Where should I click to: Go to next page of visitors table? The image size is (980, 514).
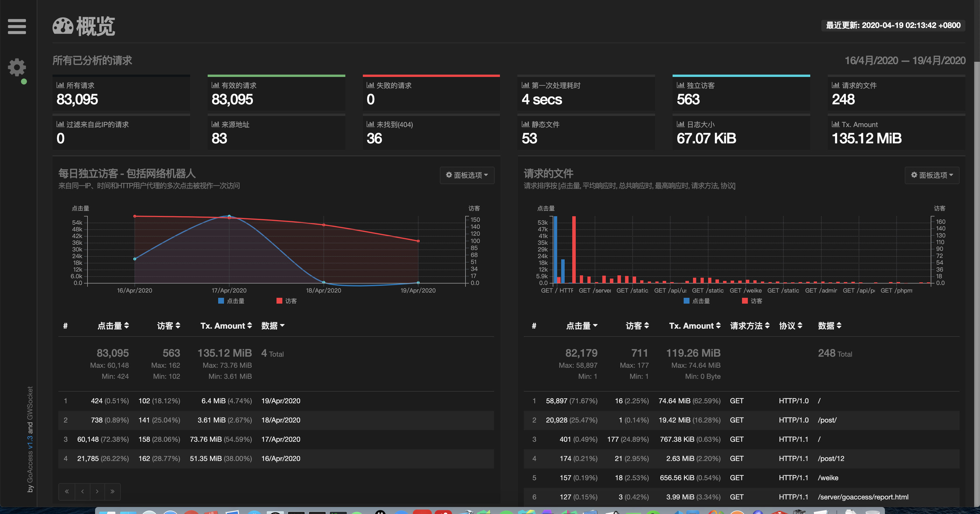97,492
